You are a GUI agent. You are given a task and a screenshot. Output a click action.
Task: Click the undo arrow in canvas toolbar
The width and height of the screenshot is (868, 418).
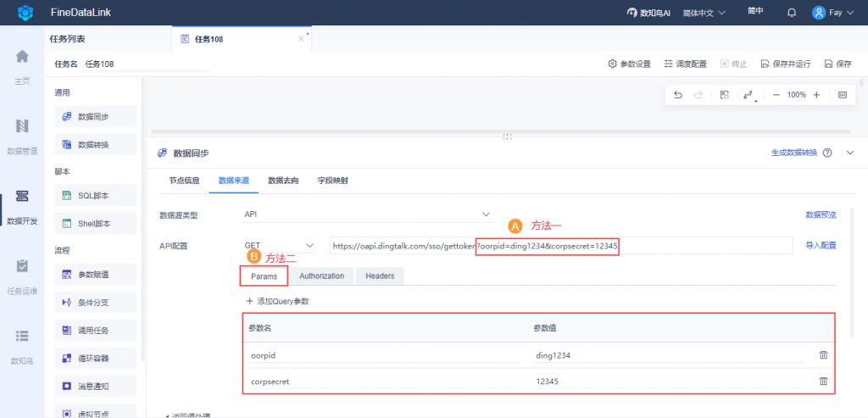tap(678, 95)
